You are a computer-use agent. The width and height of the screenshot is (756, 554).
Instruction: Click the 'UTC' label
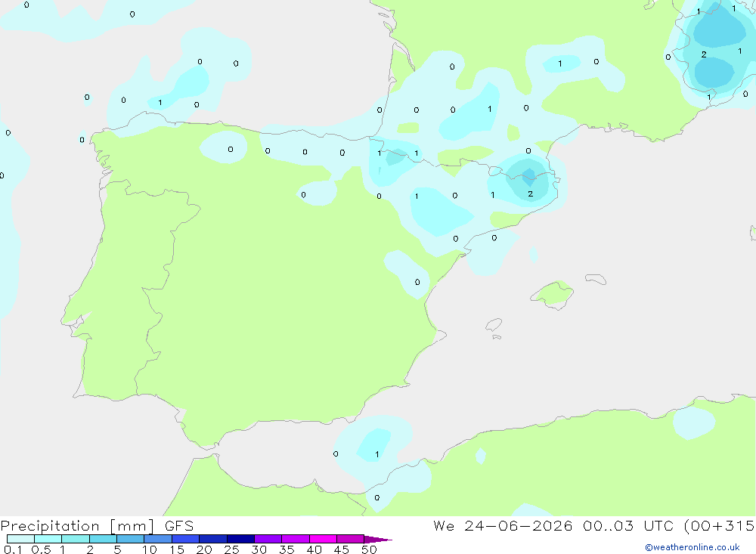click(659, 525)
